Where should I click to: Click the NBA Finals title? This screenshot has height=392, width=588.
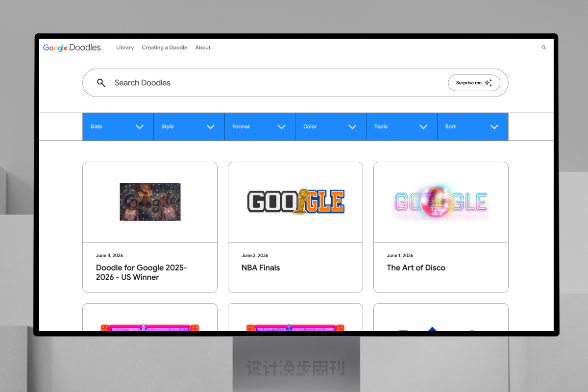tap(261, 268)
